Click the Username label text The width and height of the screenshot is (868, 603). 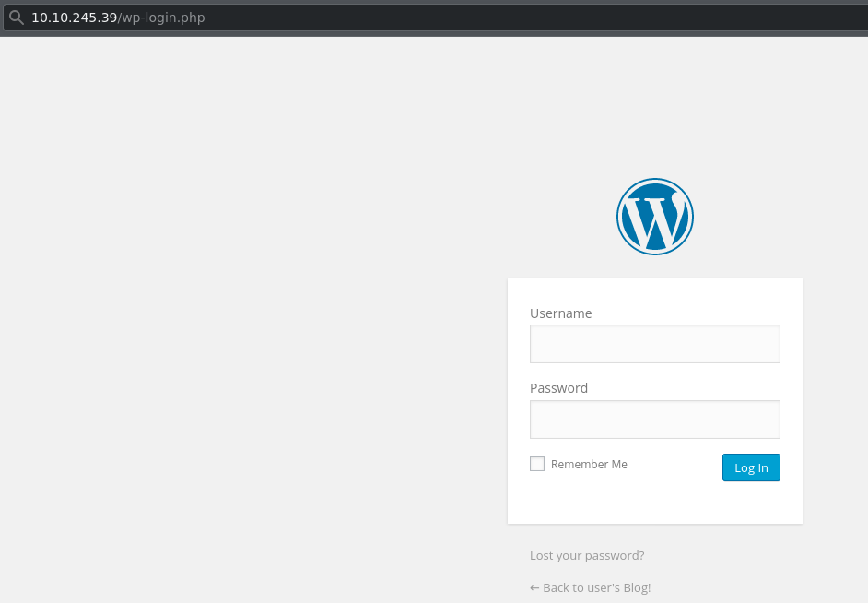pos(561,313)
